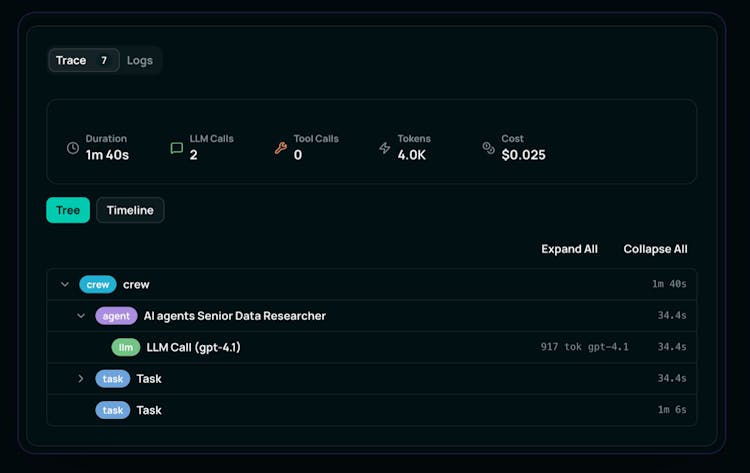Switch to Tree view
This screenshot has height=473, width=750.
pos(68,210)
